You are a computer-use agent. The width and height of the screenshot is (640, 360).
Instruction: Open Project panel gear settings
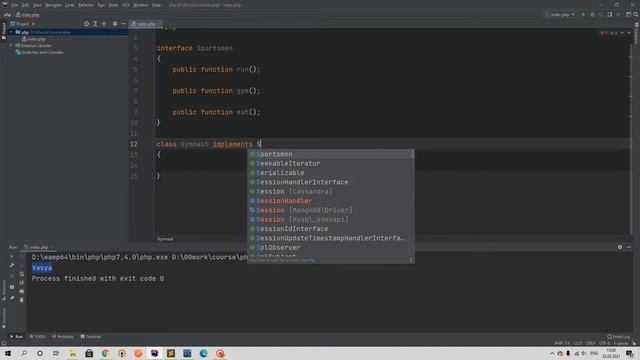point(115,24)
